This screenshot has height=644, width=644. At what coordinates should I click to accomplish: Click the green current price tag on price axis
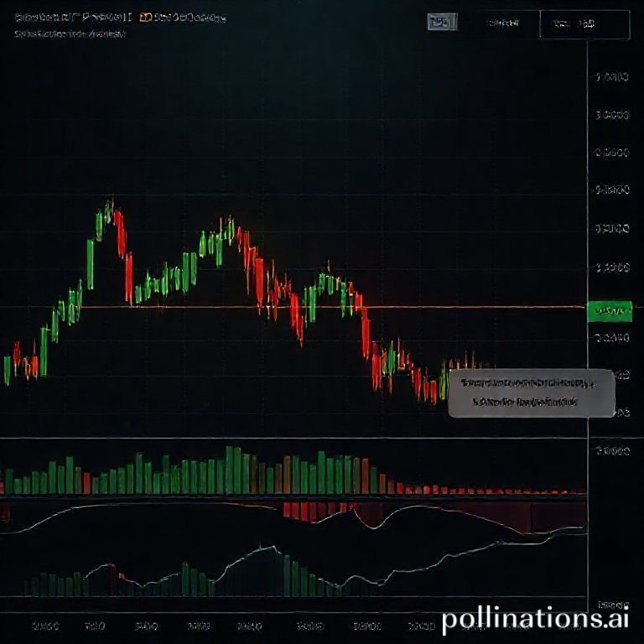610,312
